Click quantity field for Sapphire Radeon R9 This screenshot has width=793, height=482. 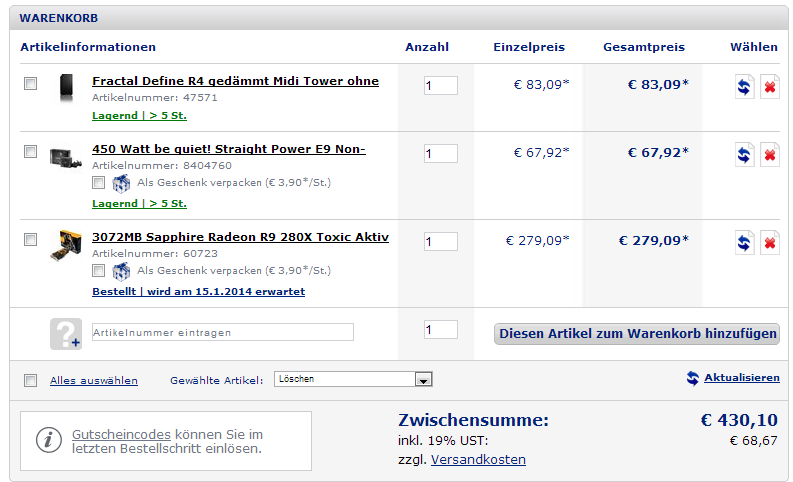tap(441, 241)
